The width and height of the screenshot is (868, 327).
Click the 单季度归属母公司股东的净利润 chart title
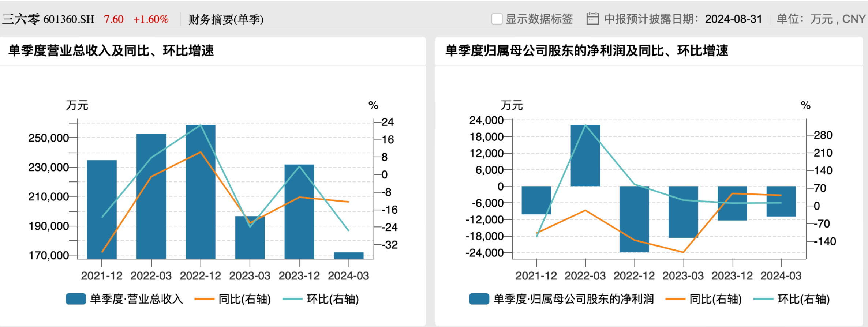tap(587, 51)
